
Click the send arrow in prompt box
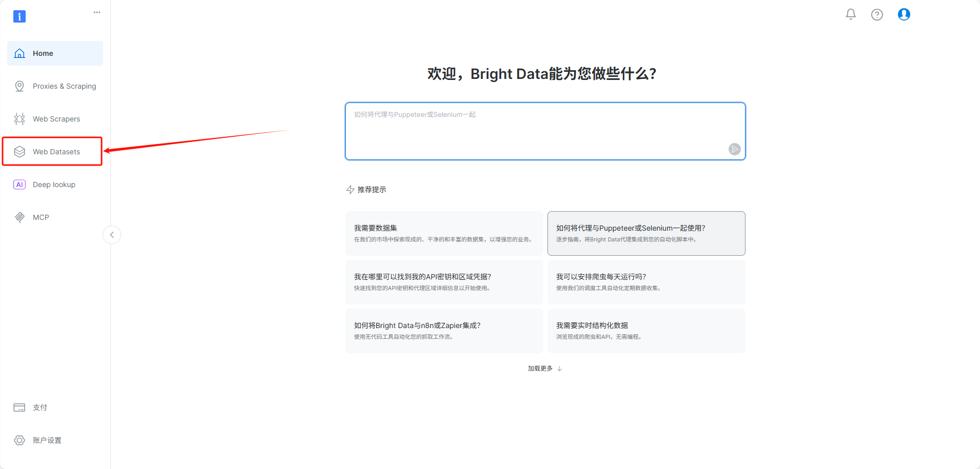tap(735, 149)
